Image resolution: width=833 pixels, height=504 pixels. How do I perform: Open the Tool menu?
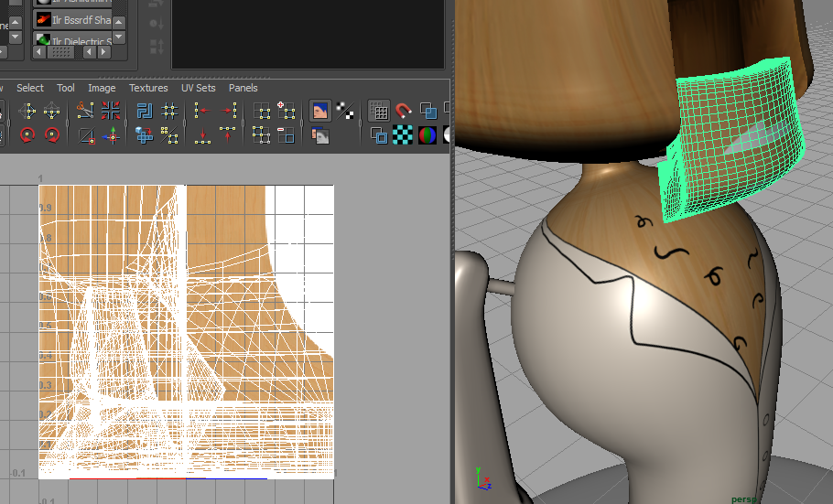(x=66, y=88)
